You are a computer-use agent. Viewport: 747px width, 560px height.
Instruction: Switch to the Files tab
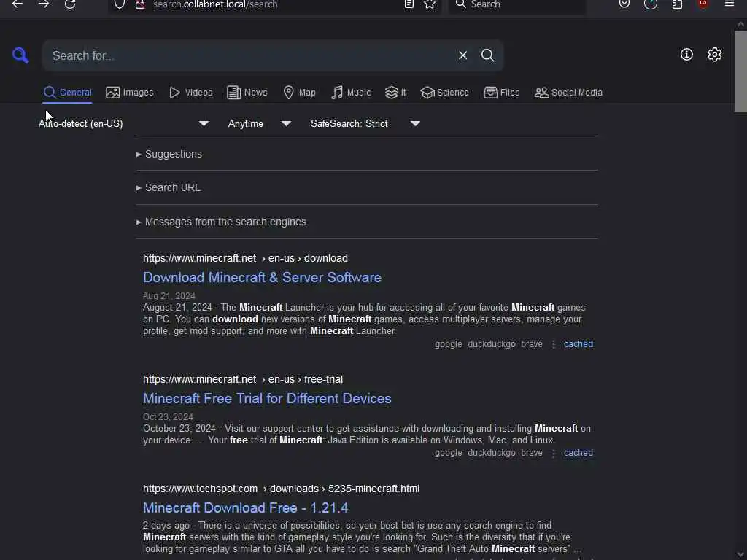pos(501,93)
